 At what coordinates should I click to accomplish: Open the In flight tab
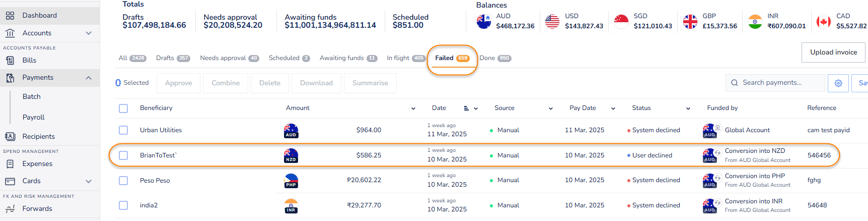[x=406, y=59]
